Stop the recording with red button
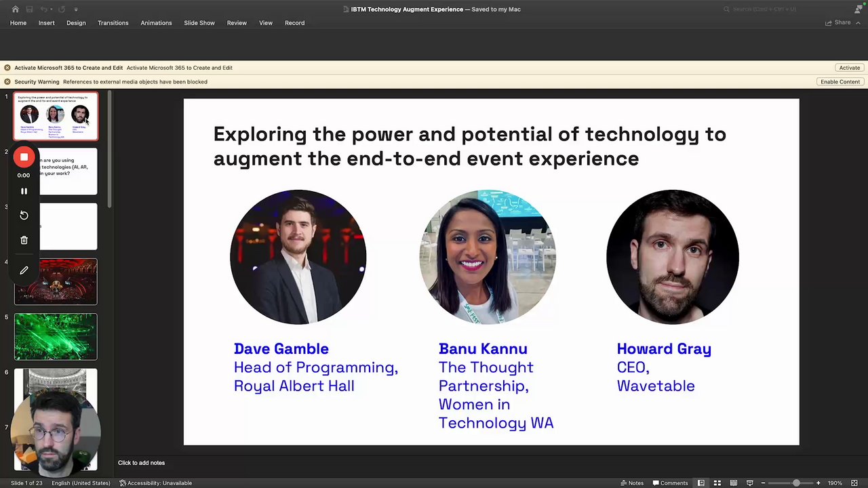 click(24, 157)
